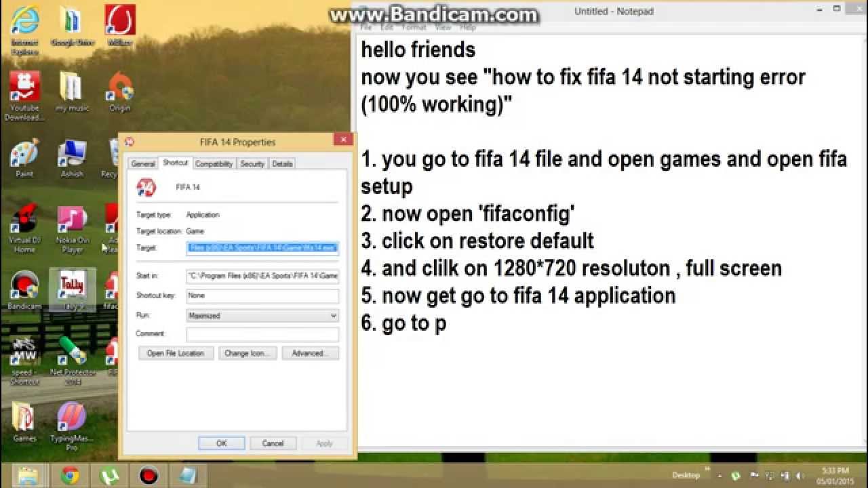Select the Ashish computer desktop icon
Screen dimensions: 868x488
(x=72, y=157)
